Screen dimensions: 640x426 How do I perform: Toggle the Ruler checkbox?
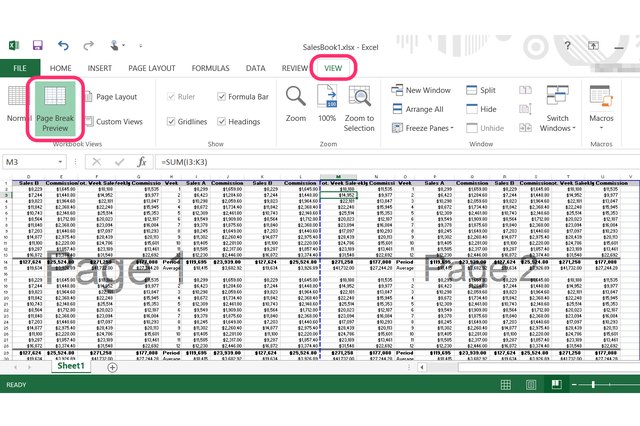pos(171,97)
